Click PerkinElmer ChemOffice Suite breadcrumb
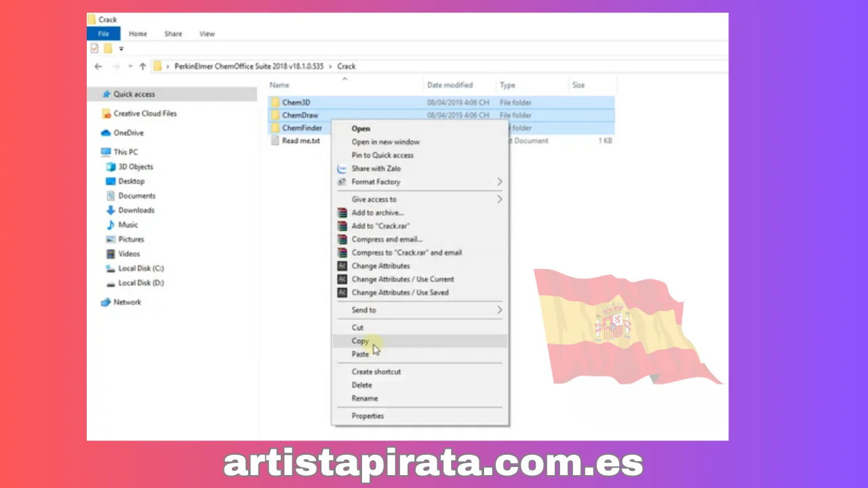 tap(249, 66)
